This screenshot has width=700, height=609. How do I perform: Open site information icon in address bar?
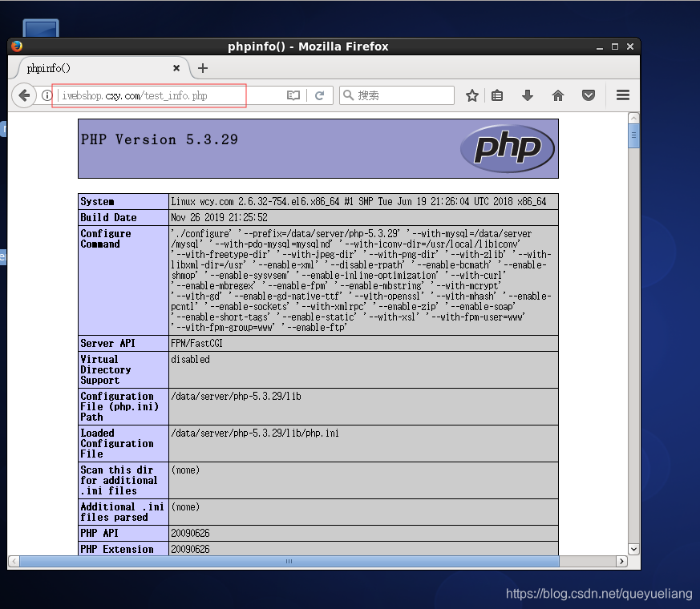click(x=47, y=95)
